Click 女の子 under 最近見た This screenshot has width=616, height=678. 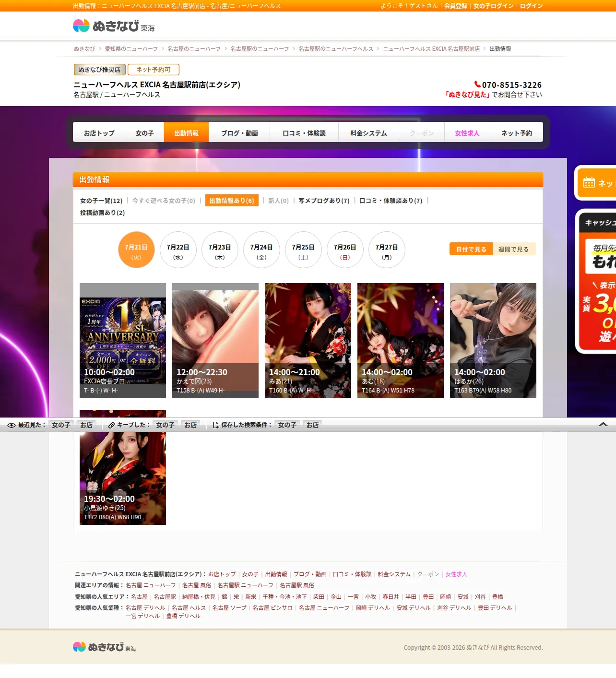pos(61,425)
